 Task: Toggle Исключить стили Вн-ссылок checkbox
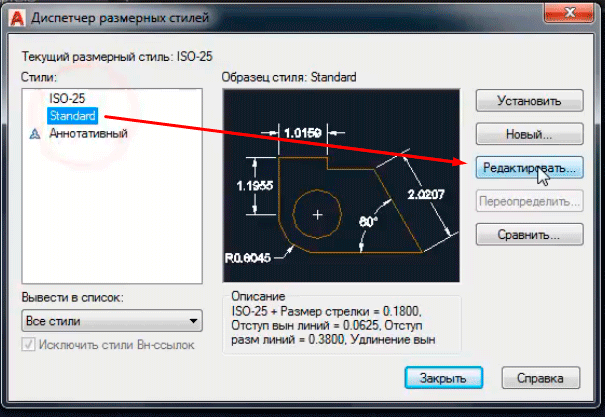tap(28, 344)
